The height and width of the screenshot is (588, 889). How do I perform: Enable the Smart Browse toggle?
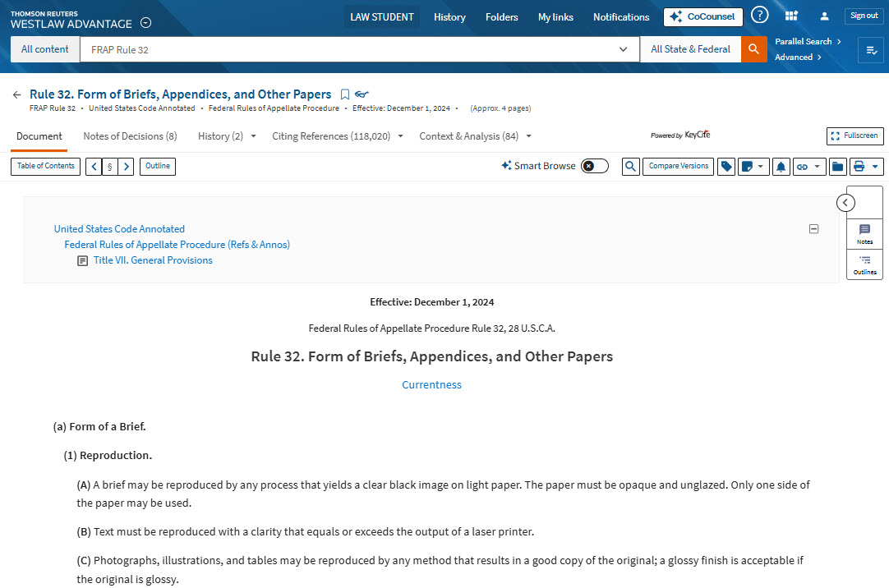tap(594, 166)
